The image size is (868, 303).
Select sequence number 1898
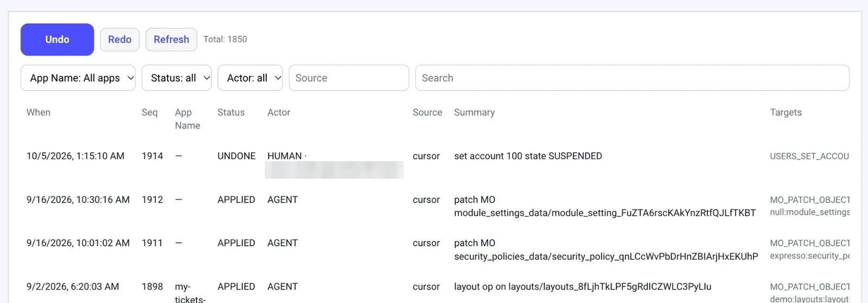(152, 286)
